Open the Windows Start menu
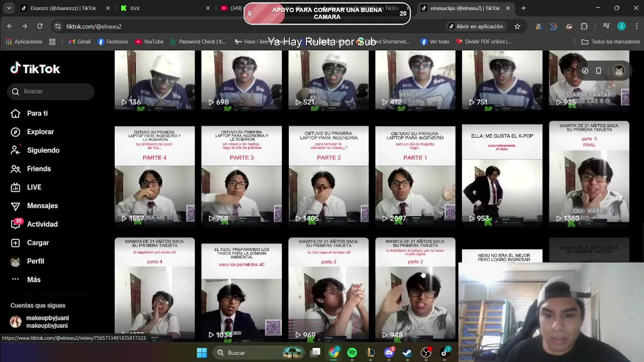The image size is (644, 362). [x=202, y=353]
